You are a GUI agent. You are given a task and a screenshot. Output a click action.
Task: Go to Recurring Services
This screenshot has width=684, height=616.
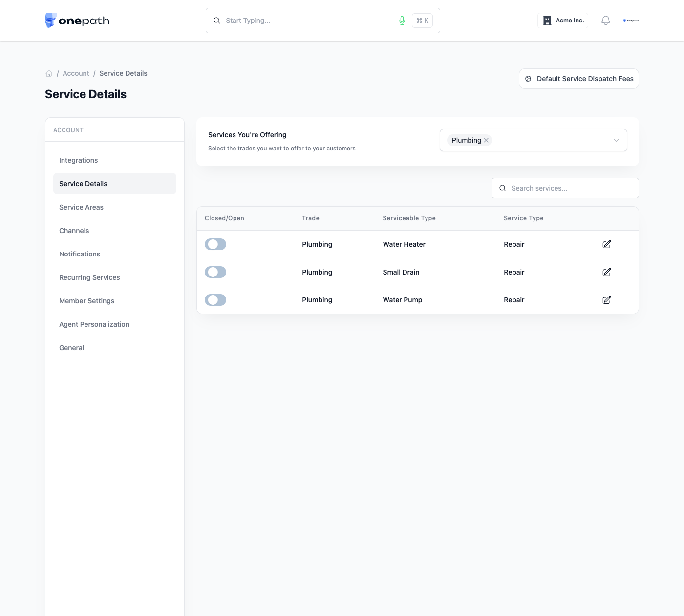tap(115, 277)
